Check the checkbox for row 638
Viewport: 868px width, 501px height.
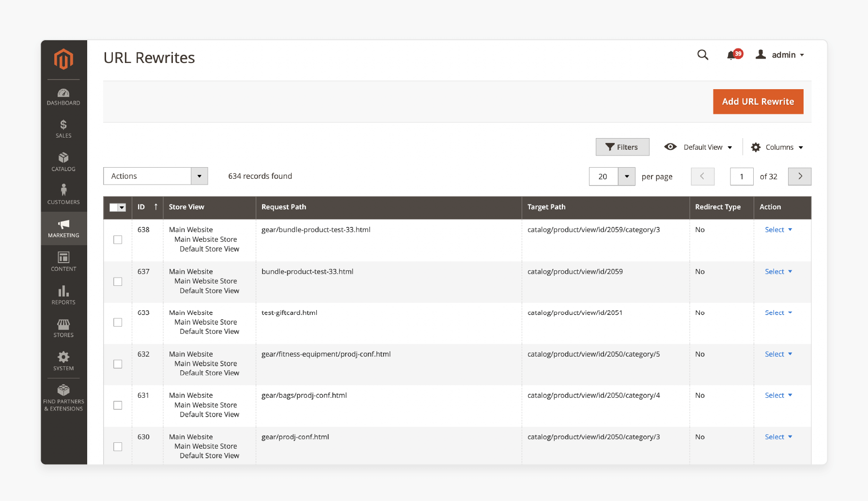[x=118, y=240]
